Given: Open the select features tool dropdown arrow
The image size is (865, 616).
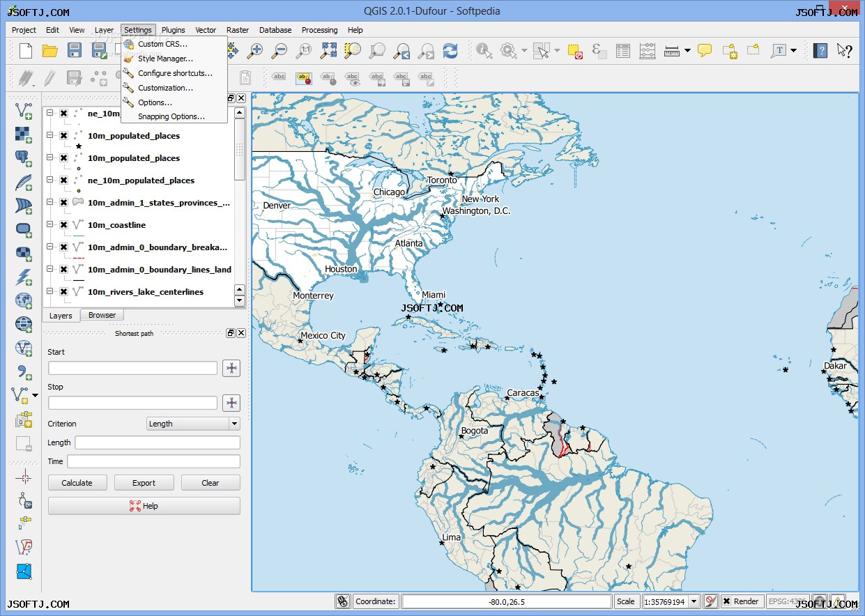Looking at the screenshot, I should point(557,50).
